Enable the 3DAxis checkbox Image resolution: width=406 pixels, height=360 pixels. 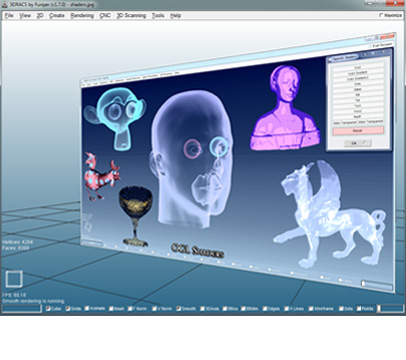point(202,309)
